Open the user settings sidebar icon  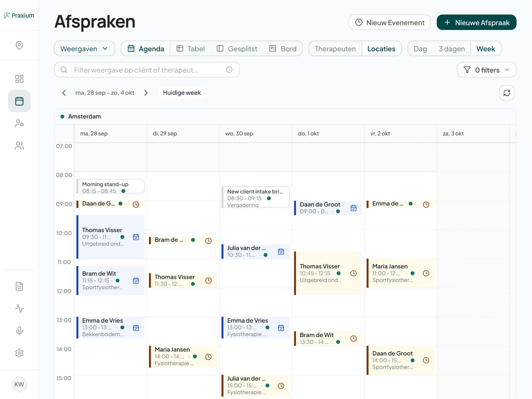19,123
